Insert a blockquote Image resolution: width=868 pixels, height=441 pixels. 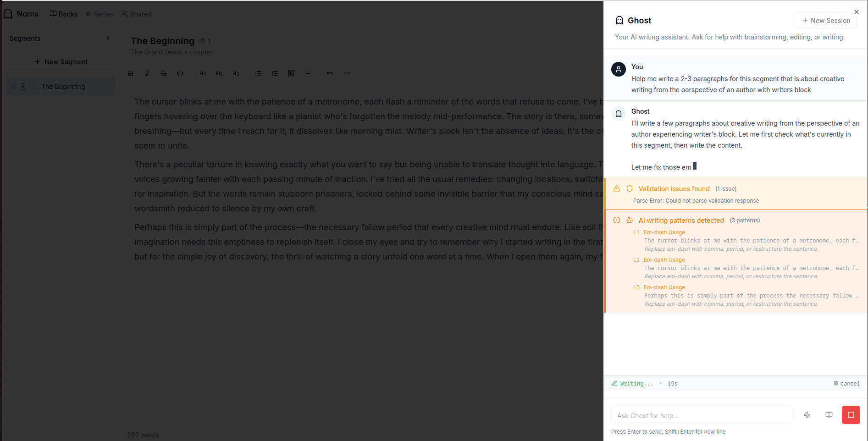291,73
